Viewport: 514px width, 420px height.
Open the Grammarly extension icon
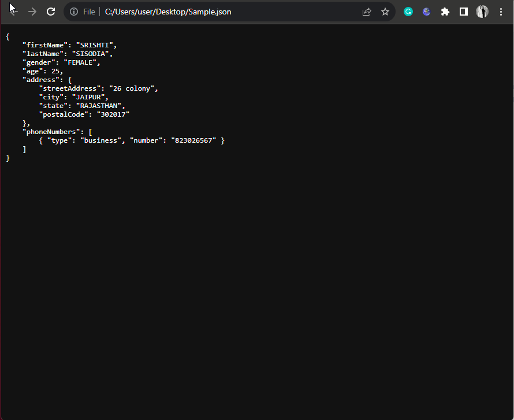[408, 12]
